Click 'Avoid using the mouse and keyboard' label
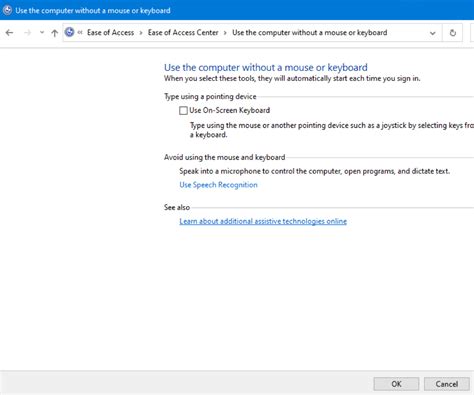Viewport: 474px width, 395px height. [225, 157]
